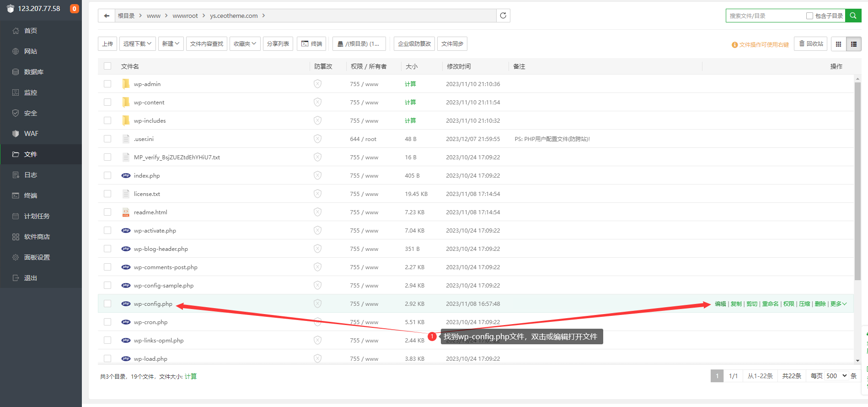Click 删除 delete link for wp-config.php

point(820,304)
